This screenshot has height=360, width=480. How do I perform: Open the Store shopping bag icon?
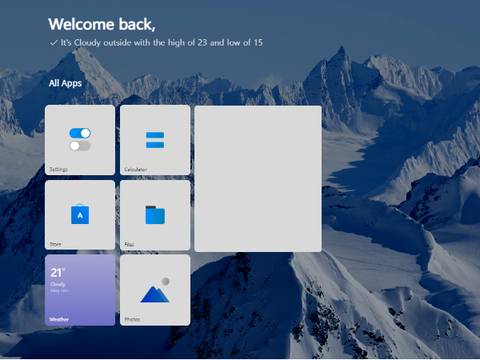[80, 214]
